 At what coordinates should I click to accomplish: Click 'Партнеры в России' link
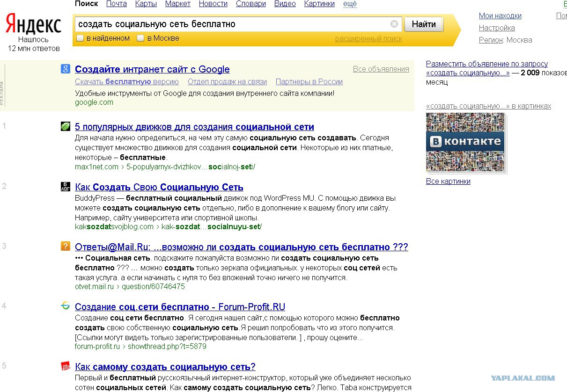tap(309, 82)
